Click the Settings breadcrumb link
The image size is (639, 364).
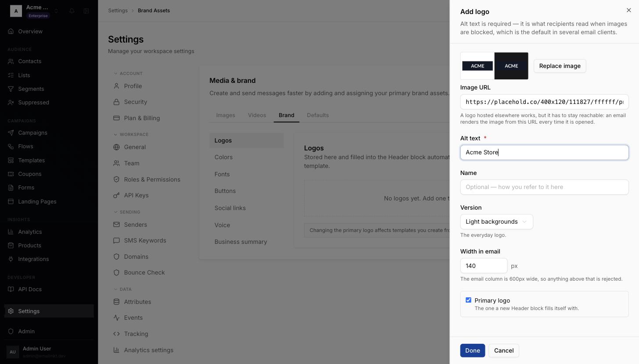point(118,11)
